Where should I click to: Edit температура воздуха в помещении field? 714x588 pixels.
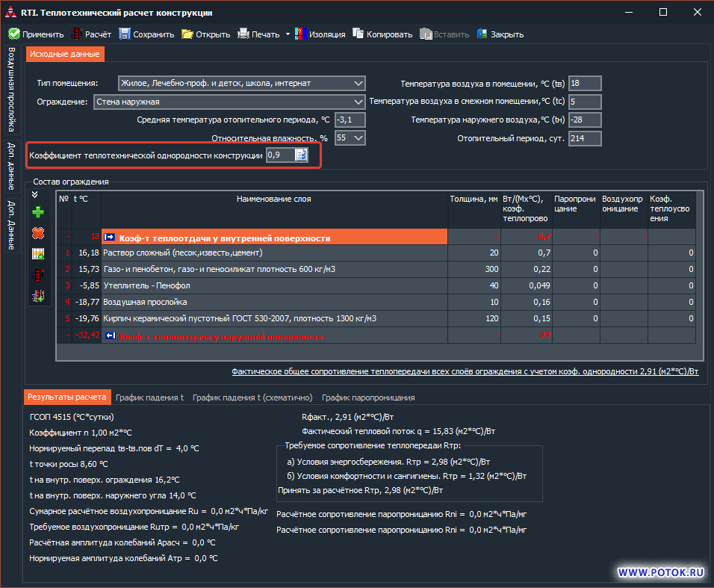585,84
